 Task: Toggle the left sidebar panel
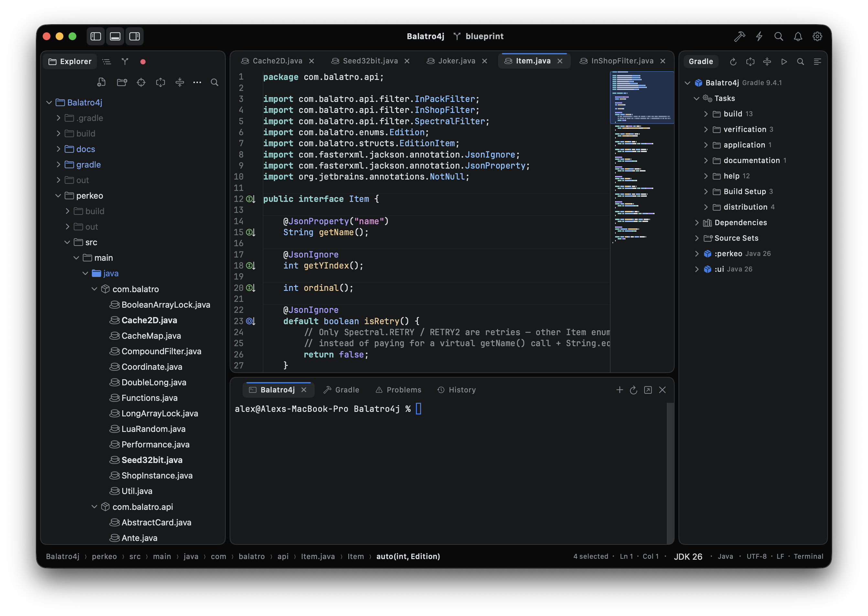tap(95, 37)
